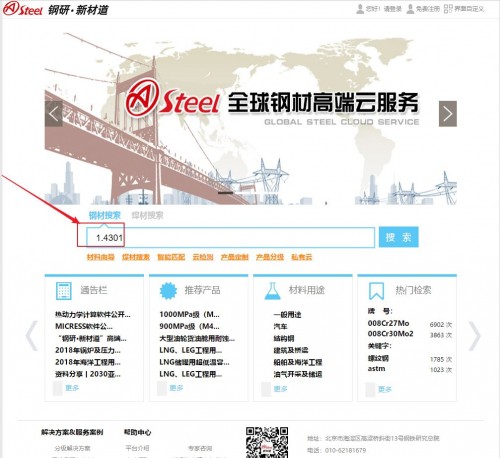Click the calculator icon of 通告栏
Screen dimensions: 500x458
click(64, 291)
